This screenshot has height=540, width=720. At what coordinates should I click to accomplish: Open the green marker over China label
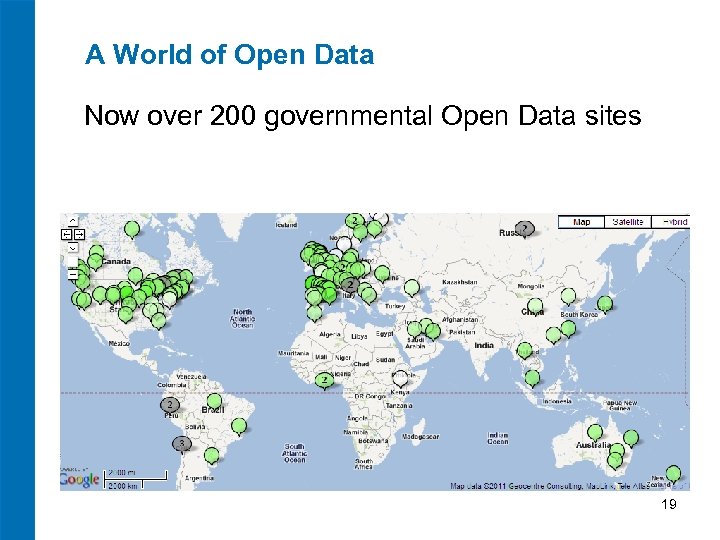(x=534, y=305)
